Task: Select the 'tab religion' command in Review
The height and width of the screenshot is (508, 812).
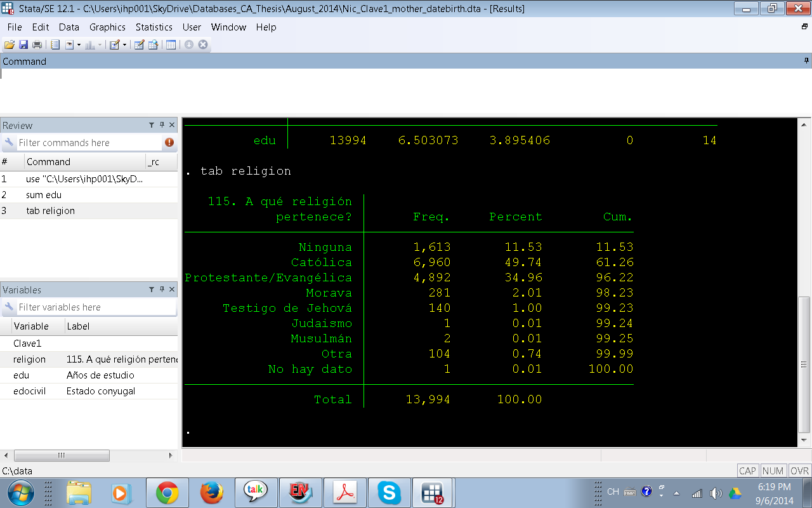Action: point(89,211)
